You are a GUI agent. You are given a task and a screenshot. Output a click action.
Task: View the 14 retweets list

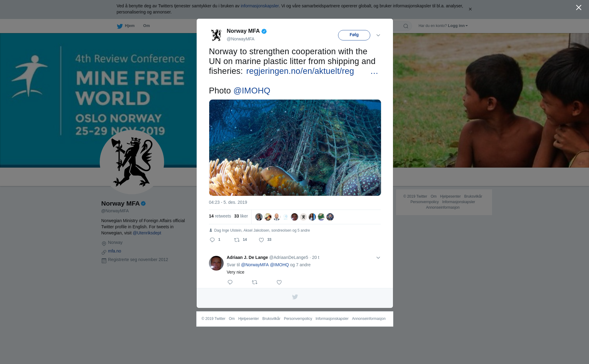click(220, 216)
